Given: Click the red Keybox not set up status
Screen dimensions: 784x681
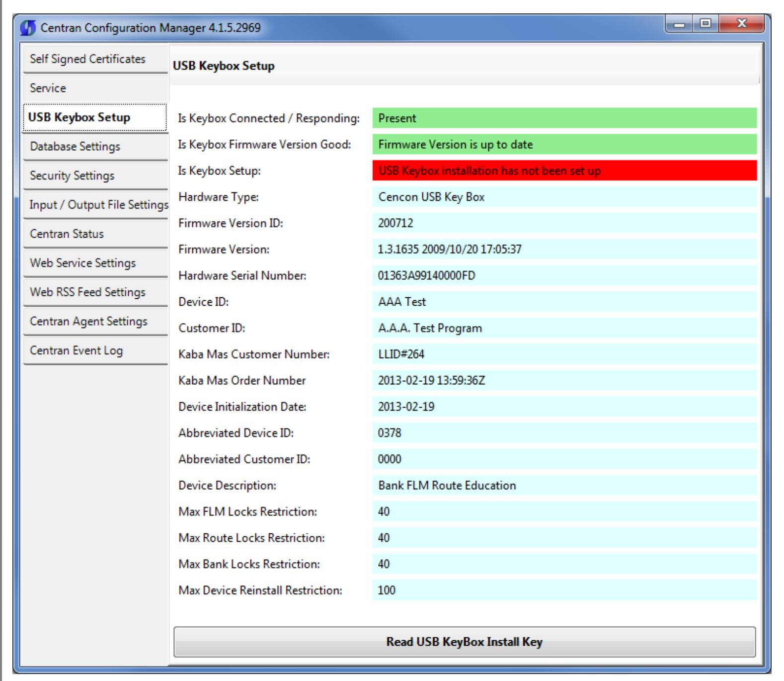Looking at the screenshot, I should coord(564,170).
